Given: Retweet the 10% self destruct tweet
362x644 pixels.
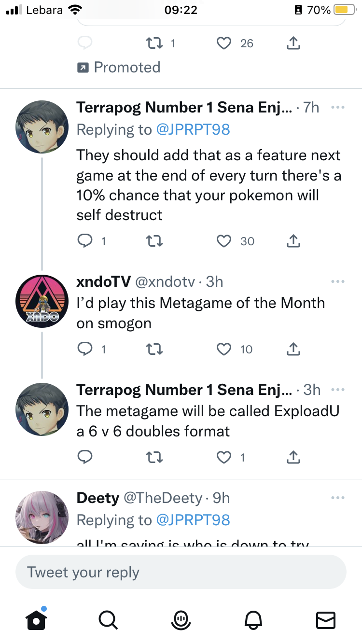Looking at the screenshot, I should [x=155, y=241].
